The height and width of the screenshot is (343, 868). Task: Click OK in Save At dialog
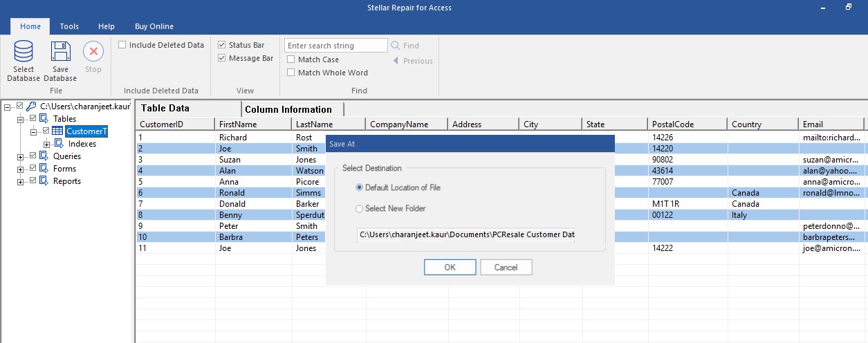(x=450, y=268)
